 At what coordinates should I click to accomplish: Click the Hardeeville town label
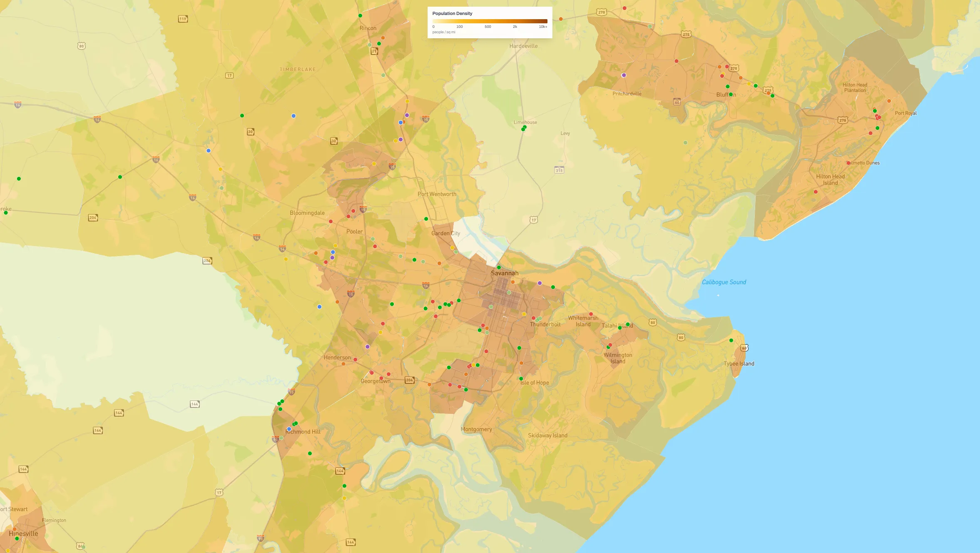(x=523, y=46)
